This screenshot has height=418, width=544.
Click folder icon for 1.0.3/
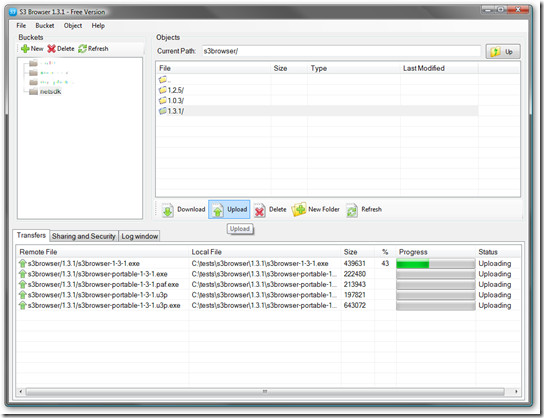coord(163,101)
